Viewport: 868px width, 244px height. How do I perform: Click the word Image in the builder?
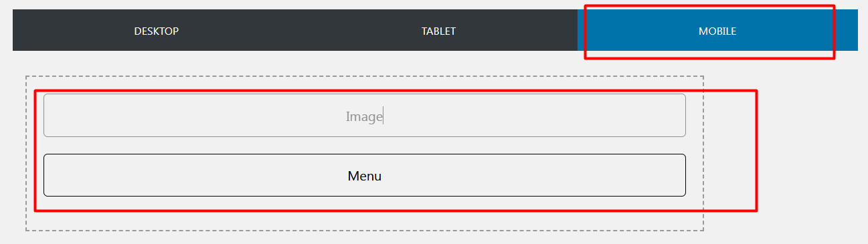(x=364, y=116)
